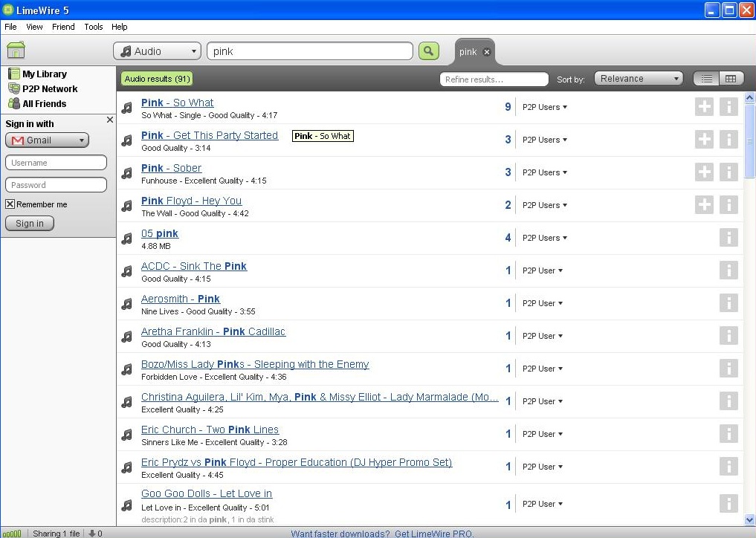Close the Sign in with panel
The image size is (756, 538).
110,120
